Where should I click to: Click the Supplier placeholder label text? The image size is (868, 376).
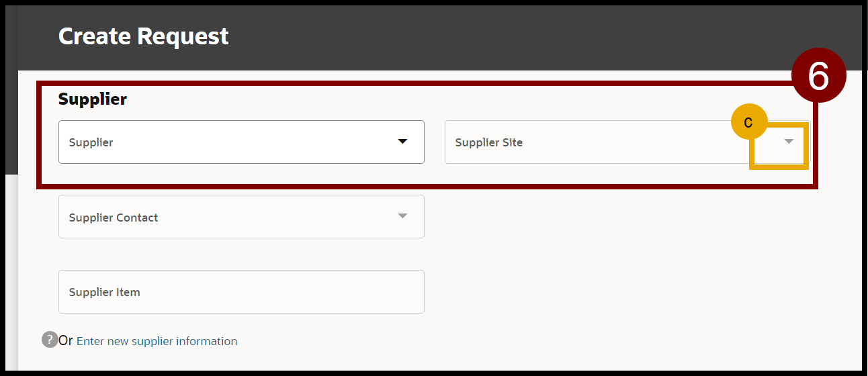click(91, 142)
